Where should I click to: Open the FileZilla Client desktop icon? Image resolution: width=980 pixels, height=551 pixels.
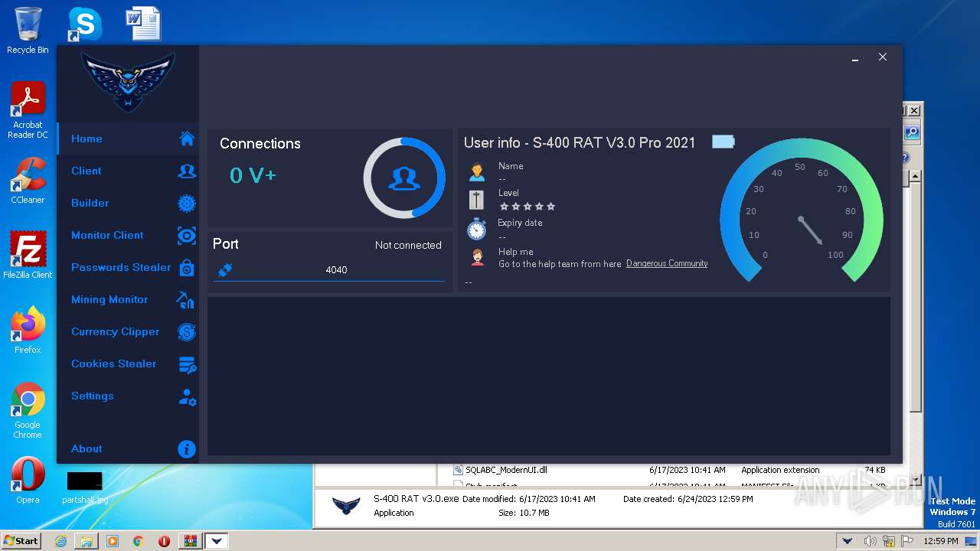(x=28, y=256)
